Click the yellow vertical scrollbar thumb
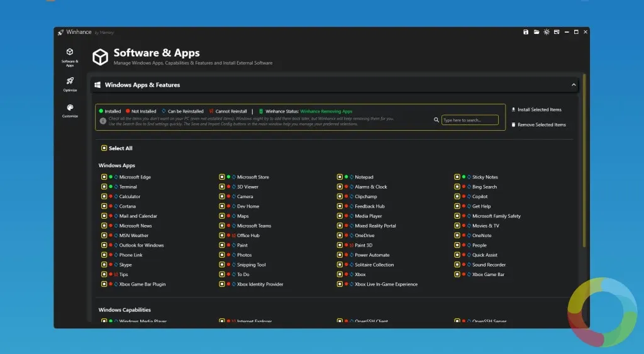Image resolution: width=644 pixels, height=354 pixels. [x=584, y=160]
